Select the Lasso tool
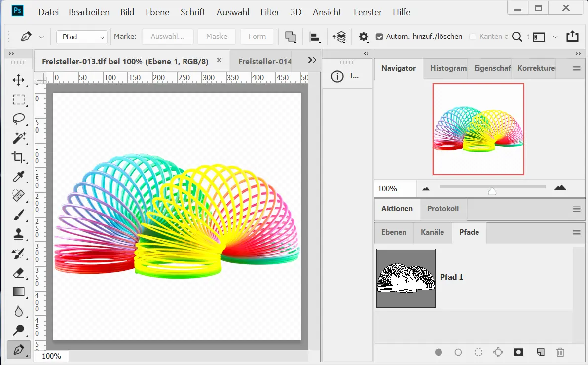Viewport: 588px width, 365px height. [x=19, y=119]
